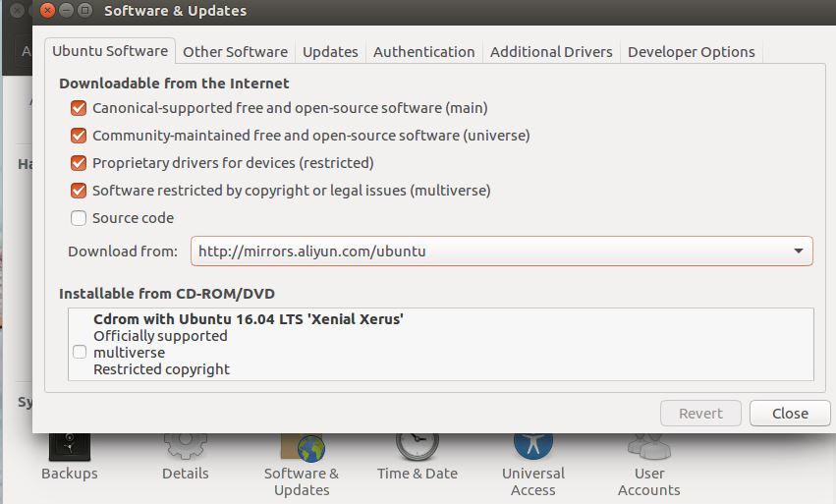This screenshot has width=836, height=504.
Task: Enable the Cdrom with Ubuntu 16.04 checkbox
Action: tap(80, 353)
